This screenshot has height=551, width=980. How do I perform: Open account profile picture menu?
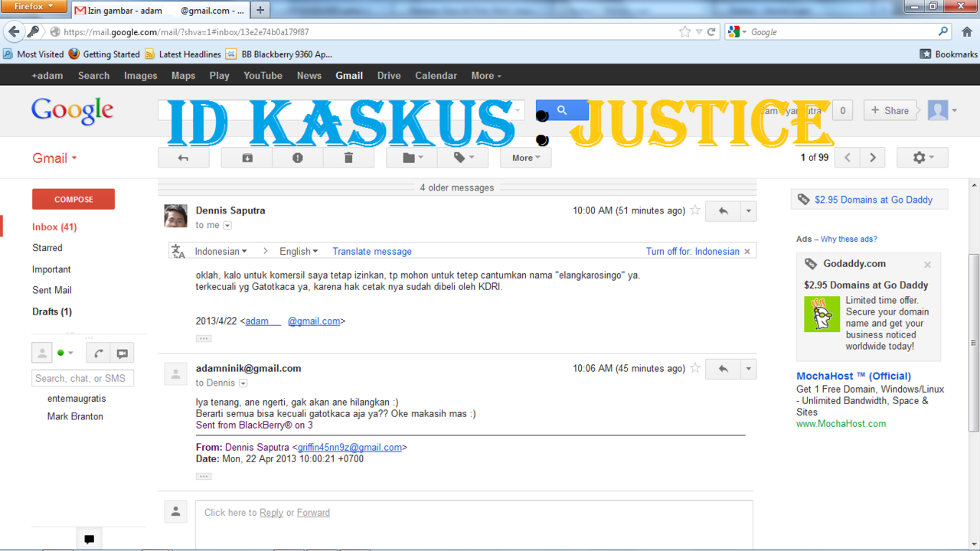point(942,110)
